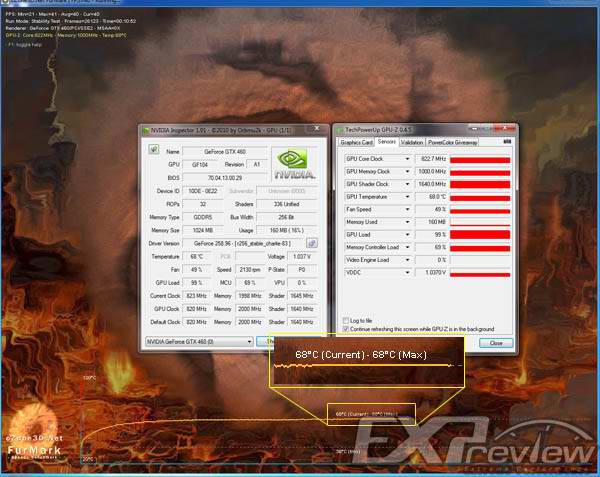
Task: Open the Validation tab
Action: 411,143
